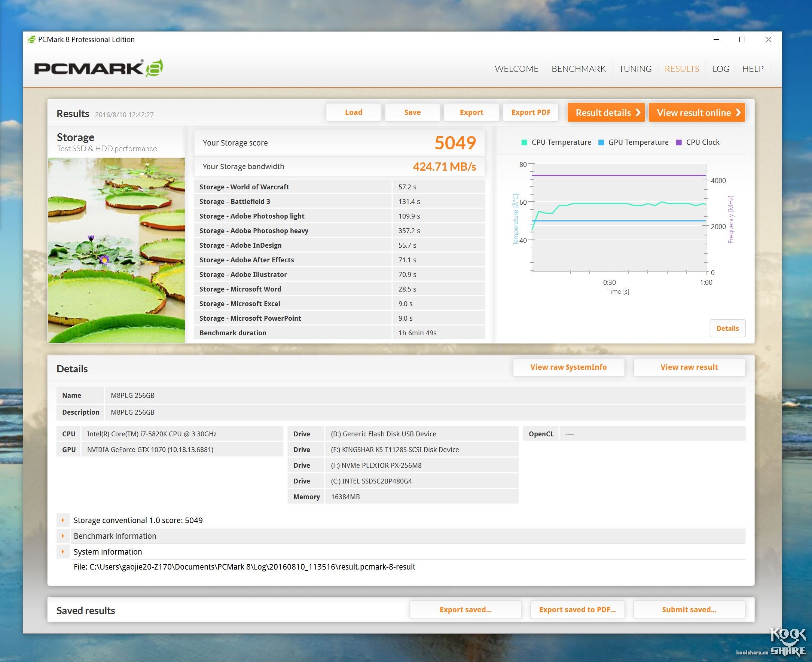Open the LOG tab
The image size is (812, 662).
720,69
